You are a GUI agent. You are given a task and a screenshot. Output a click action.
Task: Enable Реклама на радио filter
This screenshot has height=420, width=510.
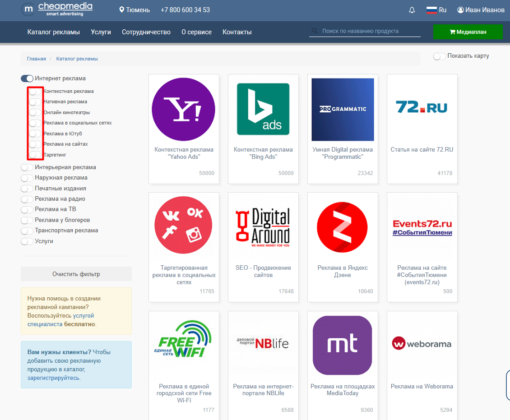(27, 199)
